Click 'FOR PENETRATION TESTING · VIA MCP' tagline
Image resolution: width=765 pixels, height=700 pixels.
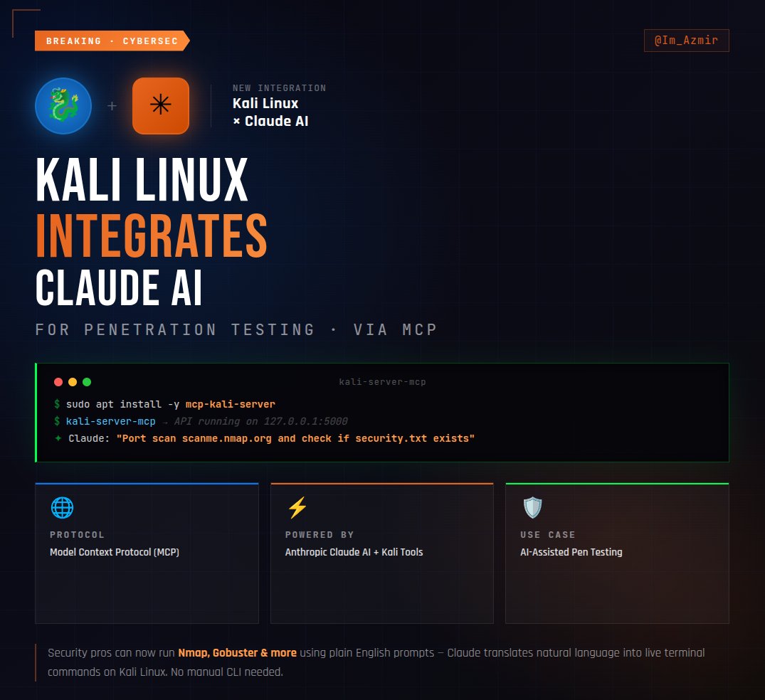[x=236, y=330]
